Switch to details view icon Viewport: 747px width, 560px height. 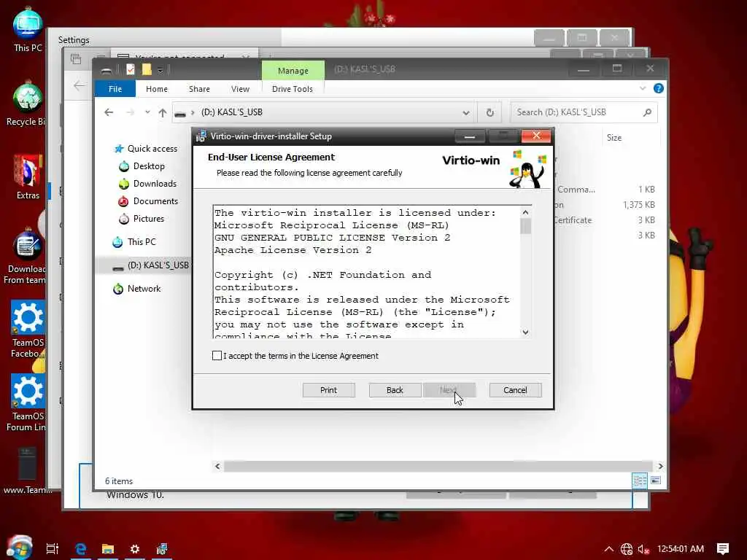640,481
